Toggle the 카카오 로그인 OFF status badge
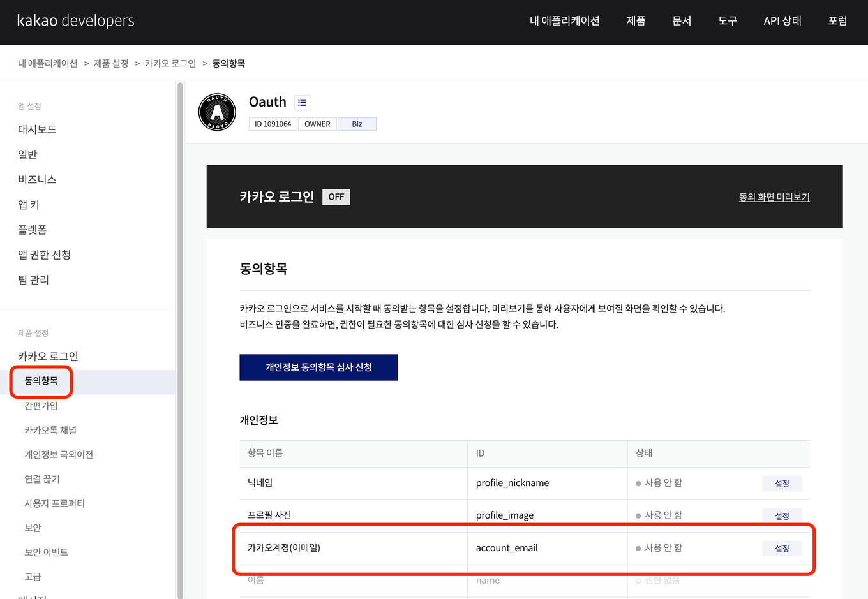Image resolution: width=868 pixels, height=599 pixels. click(x=336, y=197)
